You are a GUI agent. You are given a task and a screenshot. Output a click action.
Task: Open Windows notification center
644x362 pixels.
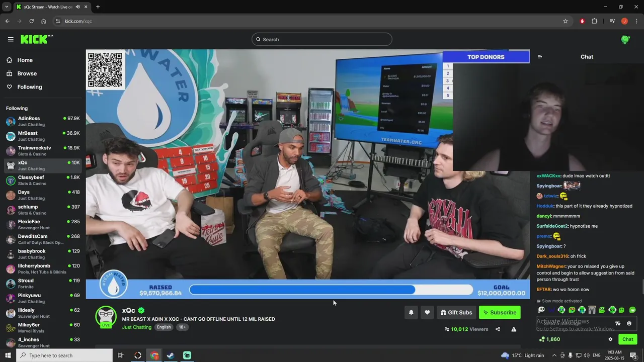[x=633, y=355]
